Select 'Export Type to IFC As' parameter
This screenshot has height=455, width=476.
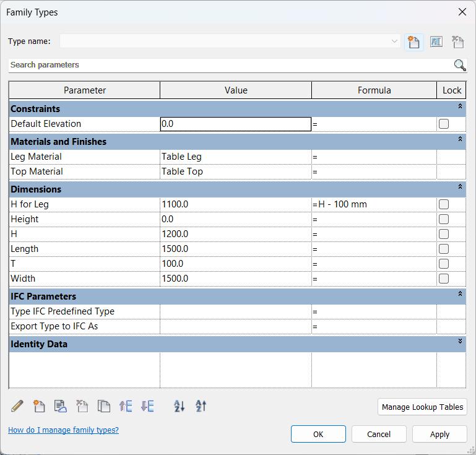coord(54,326)
